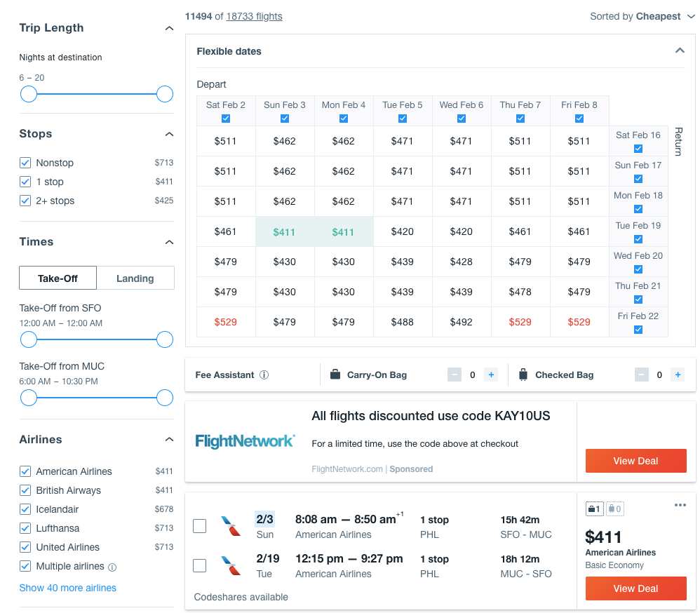Image resolution: width=700 pixels, height=613 pixels.
Task: Click the 'Codeshares available' note
Action: [x=241, y=597]
